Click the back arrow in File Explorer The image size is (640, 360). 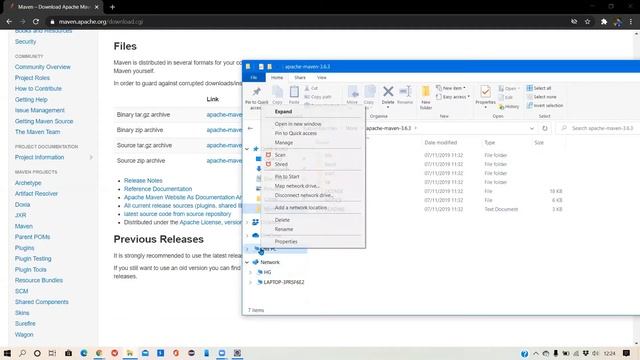tap(250, 128)
